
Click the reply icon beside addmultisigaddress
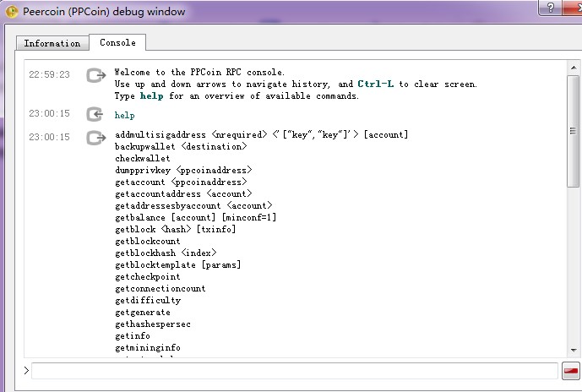95,138
